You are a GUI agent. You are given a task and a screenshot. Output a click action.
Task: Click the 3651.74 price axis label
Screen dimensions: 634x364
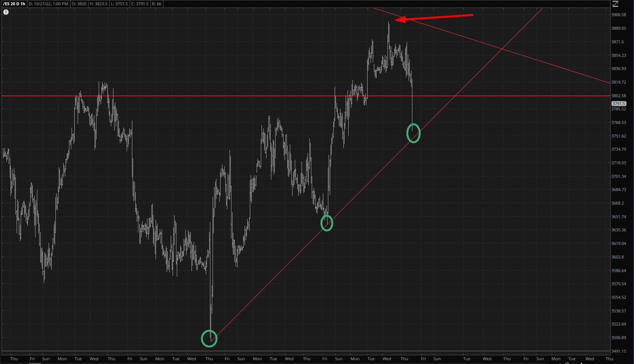tap(619, 217)
